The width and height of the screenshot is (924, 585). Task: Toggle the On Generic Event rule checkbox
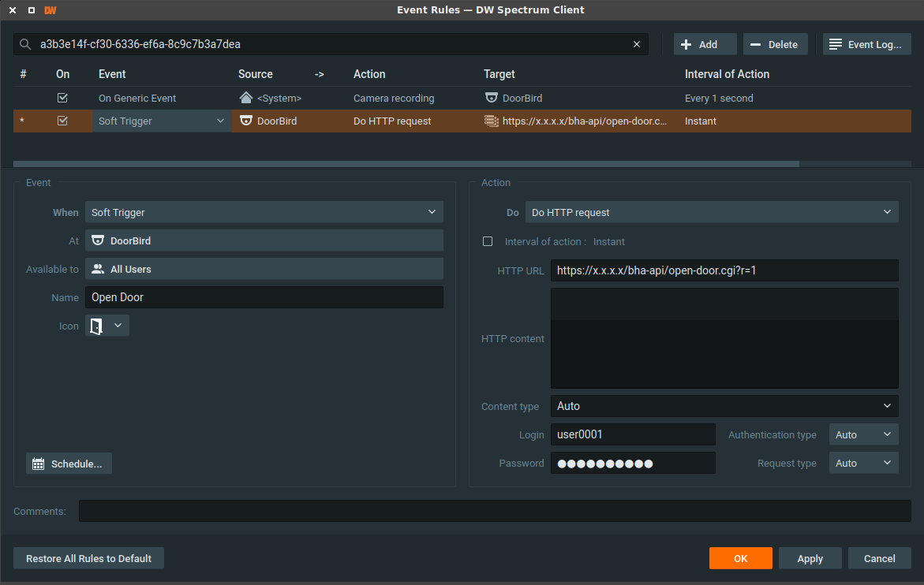[x=62, y=98]
